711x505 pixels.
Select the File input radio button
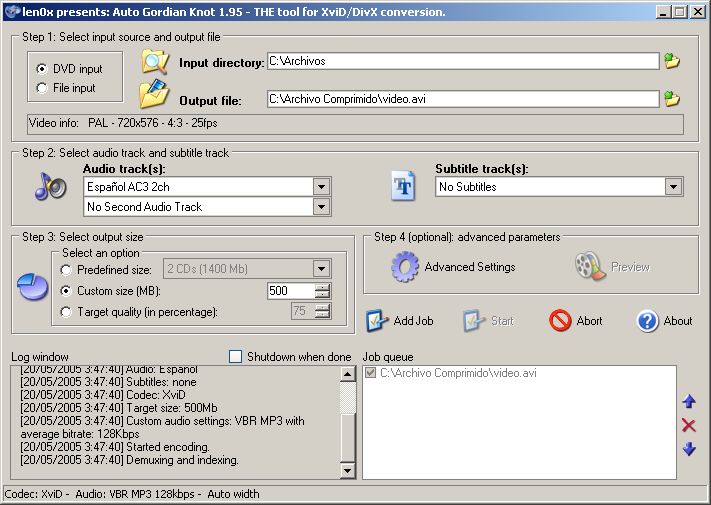[42, 88]
